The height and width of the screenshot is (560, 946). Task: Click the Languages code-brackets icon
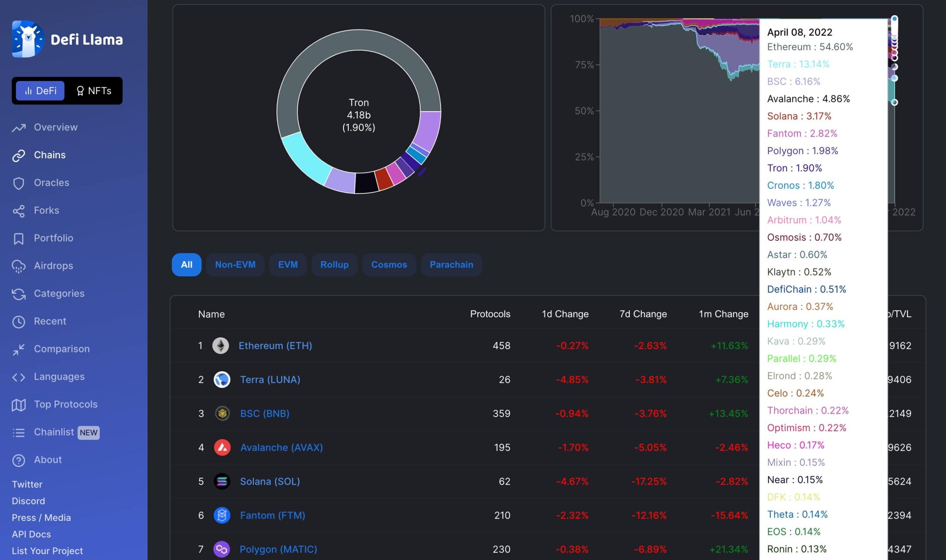pos(18,377)
